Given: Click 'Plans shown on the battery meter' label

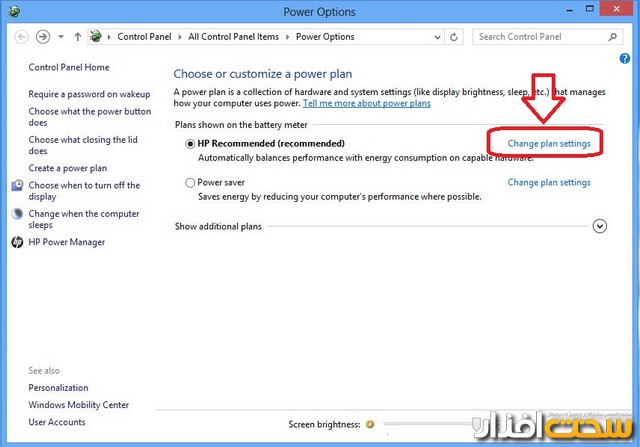Looking at the screenshot, I should click(x=241, y=125).
